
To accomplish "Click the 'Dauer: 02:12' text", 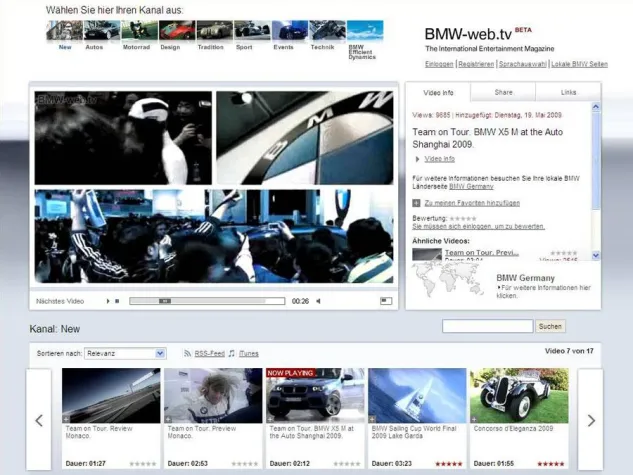I will [289, 464].
